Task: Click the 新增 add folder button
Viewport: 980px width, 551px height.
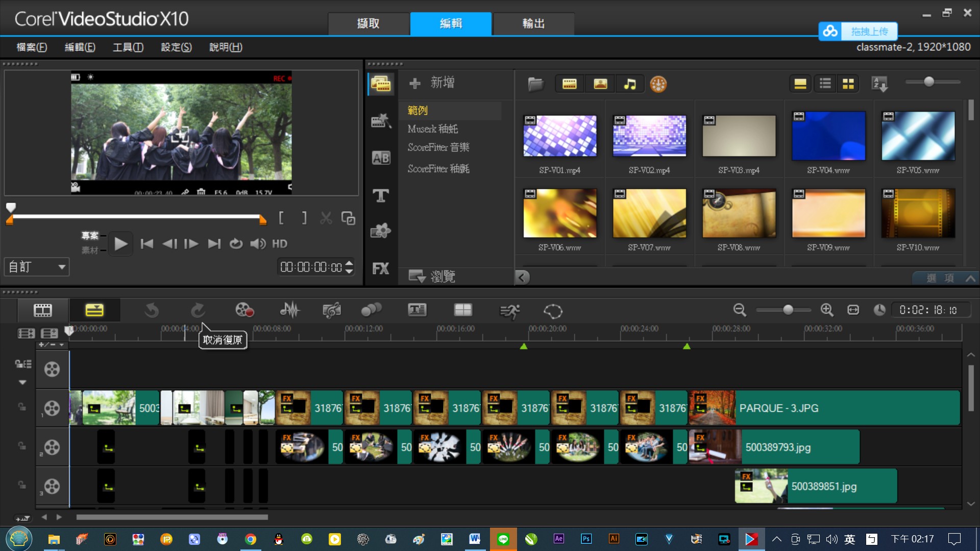Action: tap(432, 83)
